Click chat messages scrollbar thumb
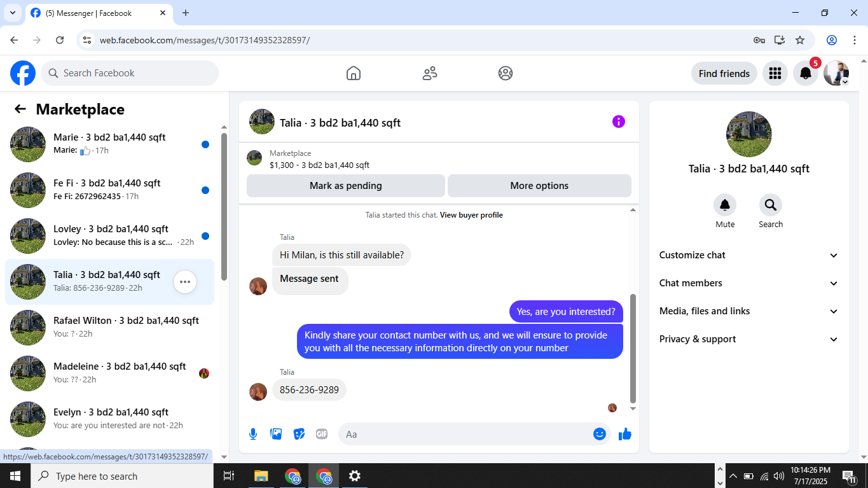 633,349
